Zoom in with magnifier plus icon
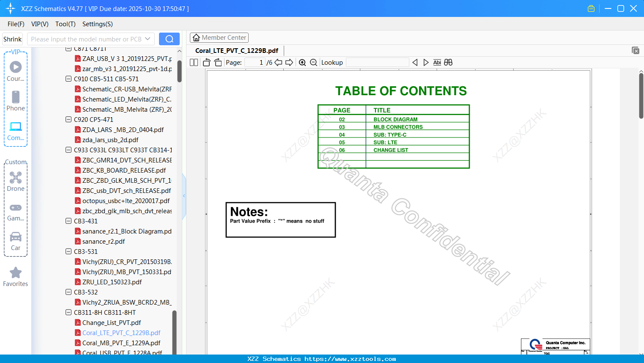644x363 pixels. pyautogui.click(x=302, y=63)
